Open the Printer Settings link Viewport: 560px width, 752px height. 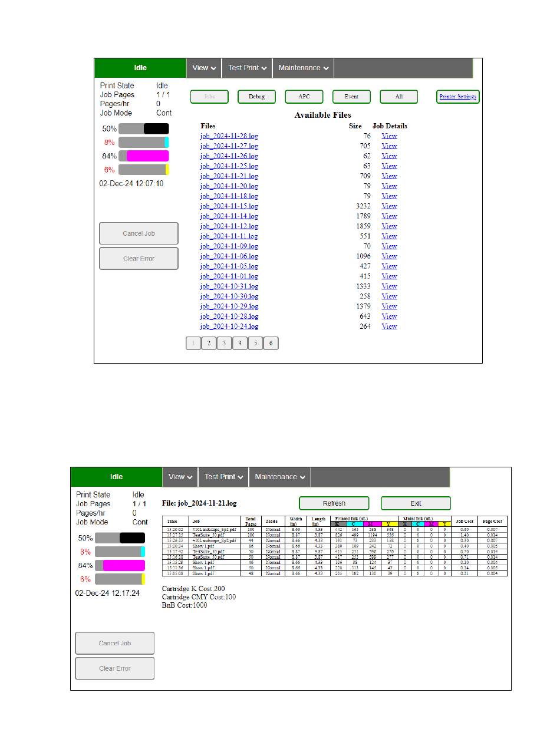(458, 97)
